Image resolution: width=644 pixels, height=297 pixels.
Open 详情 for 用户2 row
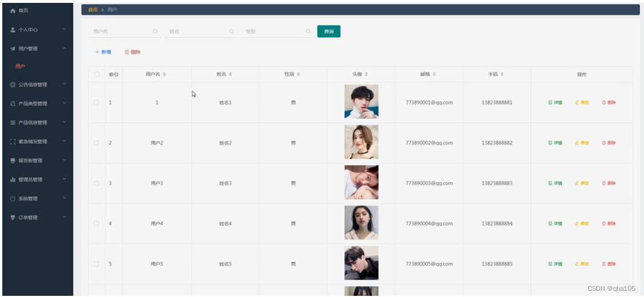555,143
